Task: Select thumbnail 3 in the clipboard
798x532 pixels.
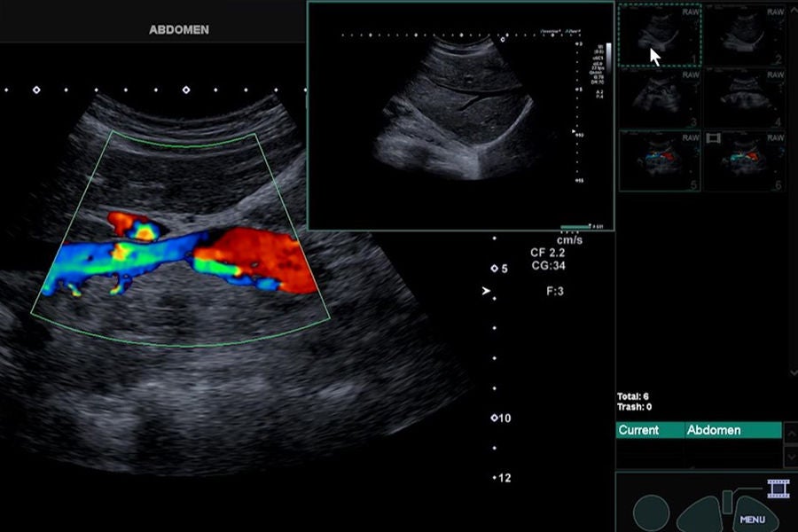Action: coord(660,98)
